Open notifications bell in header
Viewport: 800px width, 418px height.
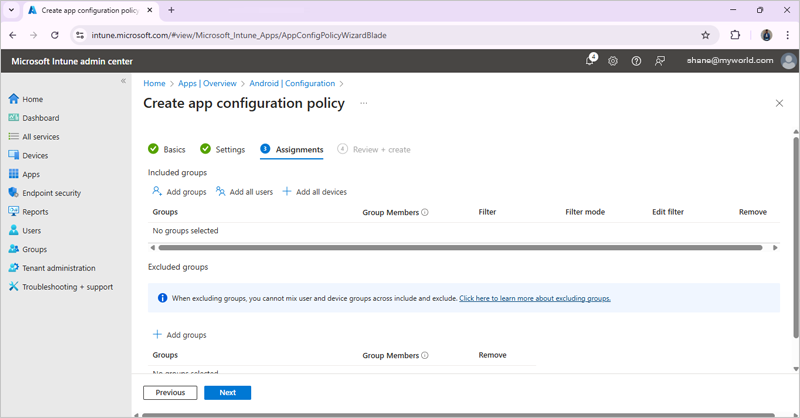[590, 61]
